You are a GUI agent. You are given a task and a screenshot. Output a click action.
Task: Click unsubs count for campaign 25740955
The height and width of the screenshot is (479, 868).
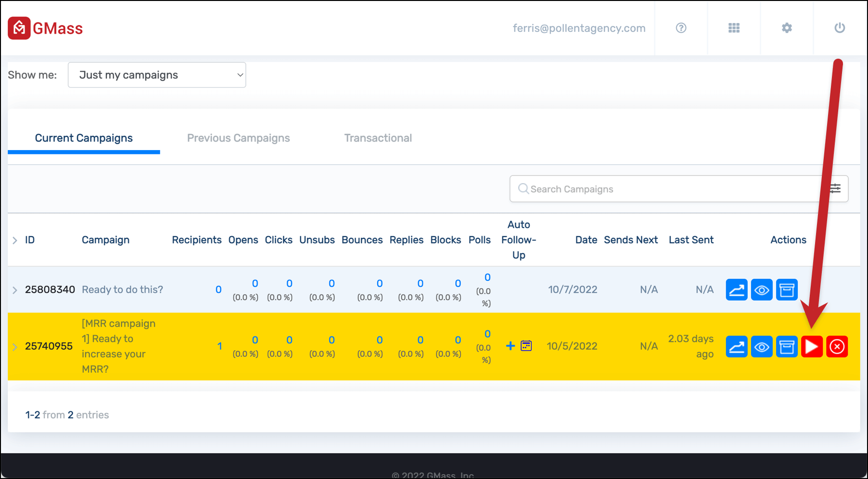click(x=332, y=340)
